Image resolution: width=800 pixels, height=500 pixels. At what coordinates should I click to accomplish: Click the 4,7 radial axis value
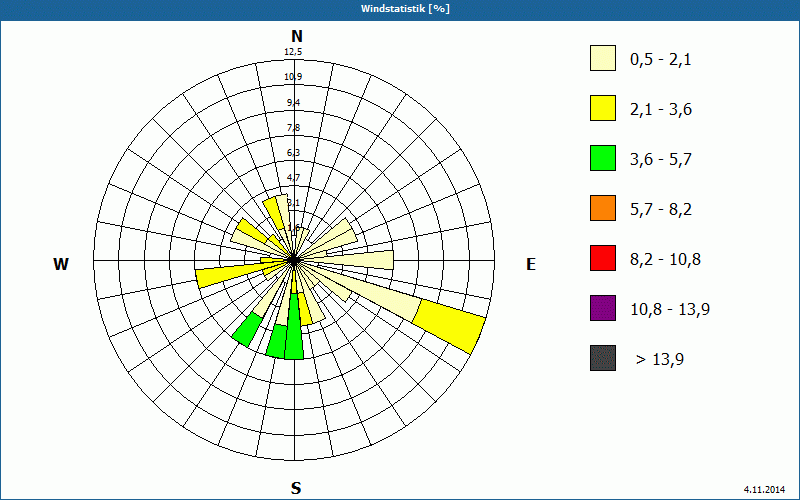click(x=294, y=178)
